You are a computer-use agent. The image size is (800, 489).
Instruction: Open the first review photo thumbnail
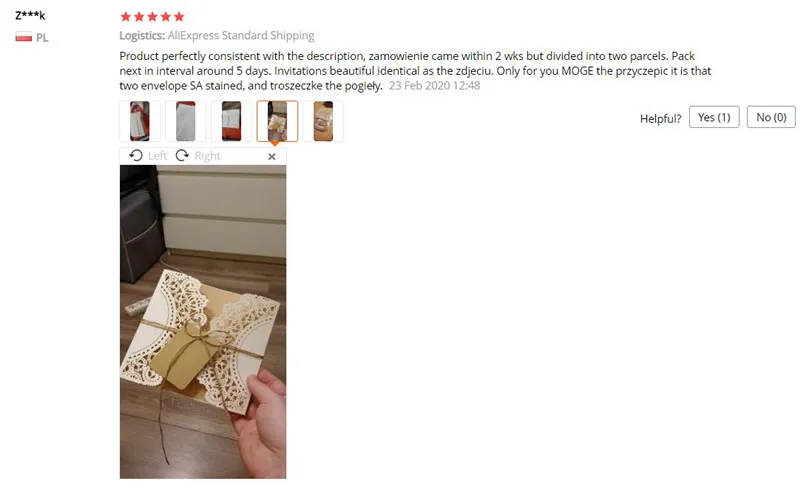click(140, 121)
